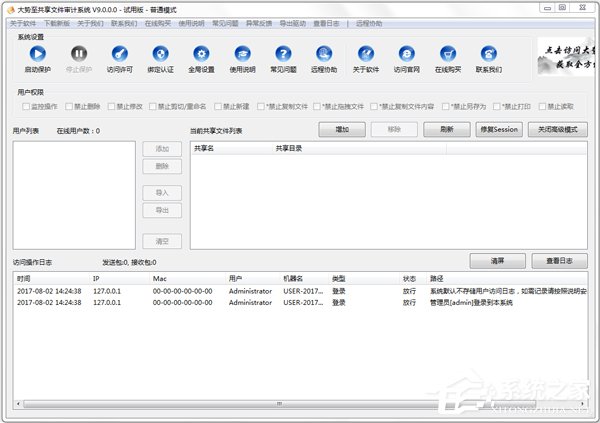Screen dimensions: 600x423
Task: Toggle the *禁止复制文件内容 checkbox
Action: coord(374,106)
